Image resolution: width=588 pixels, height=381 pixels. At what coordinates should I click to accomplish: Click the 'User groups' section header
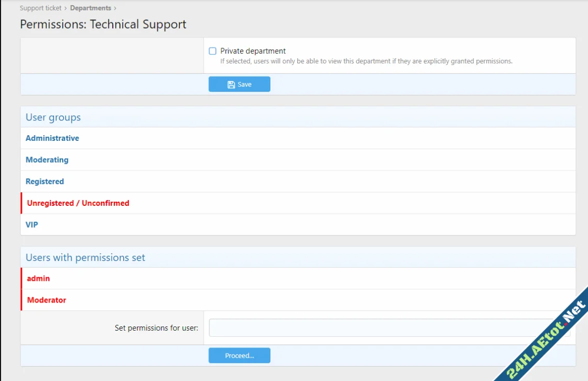[54, 117]
